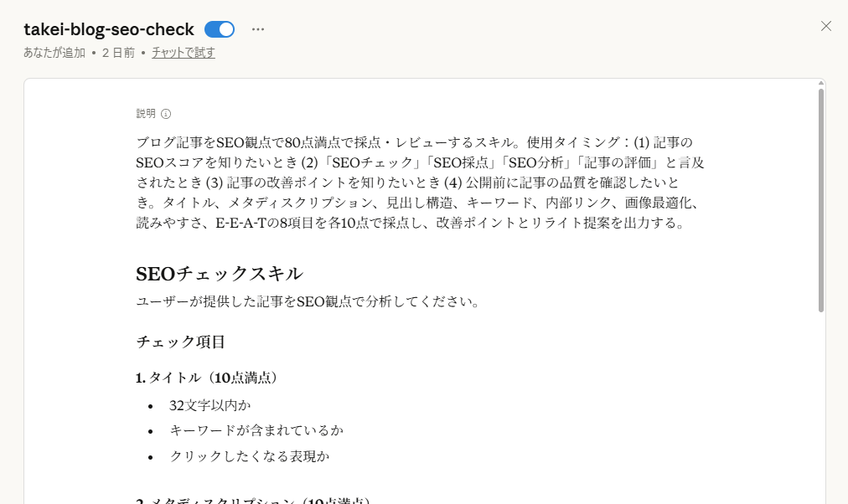This screenshot has height=504, width=848.
Task: Click the vertical scrollbar thumb
Action: [820, 199]
